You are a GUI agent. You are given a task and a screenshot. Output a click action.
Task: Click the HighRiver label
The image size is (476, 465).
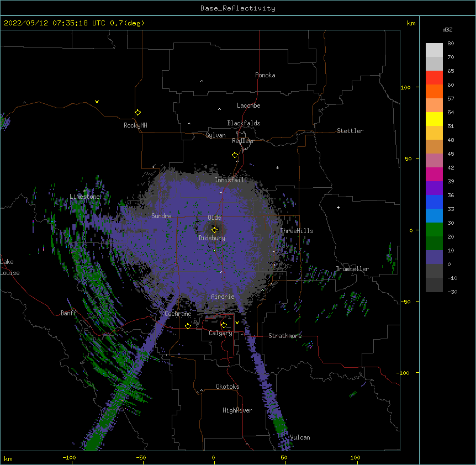[237, 410]
